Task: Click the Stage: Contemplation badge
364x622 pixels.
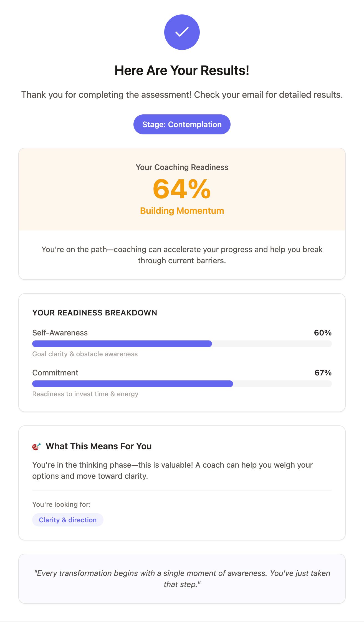Action: pyautogui.click(x=182, y=124)
